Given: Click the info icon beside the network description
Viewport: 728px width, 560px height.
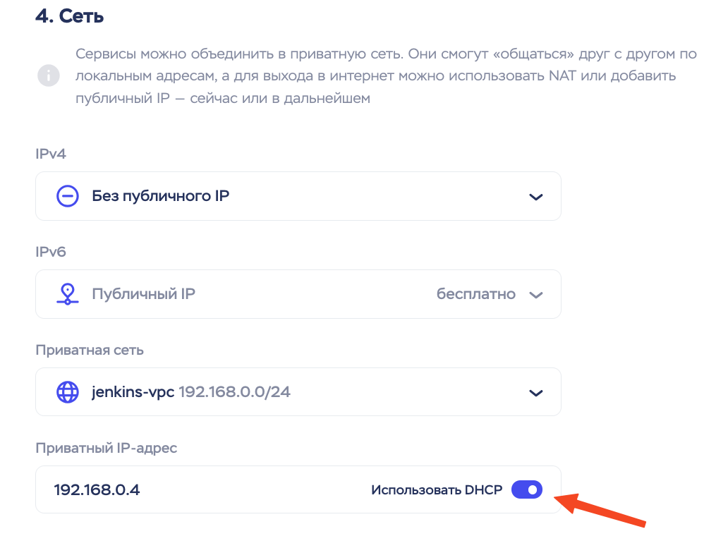Looking at the screenshot, I should 49,75.
